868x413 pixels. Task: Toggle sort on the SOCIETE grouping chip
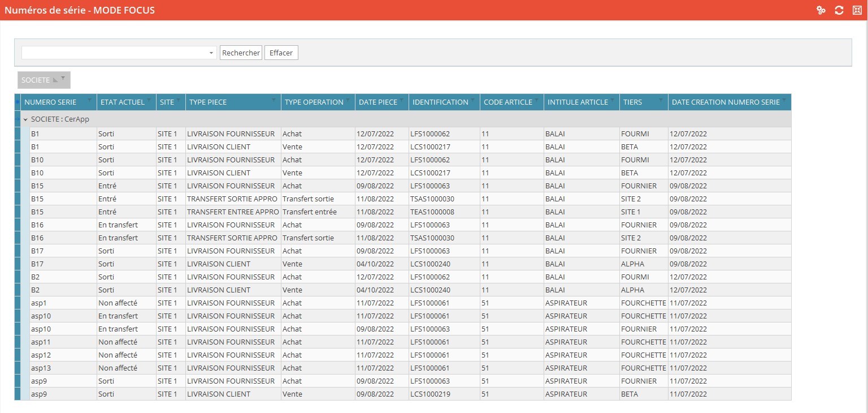[55, 80]
